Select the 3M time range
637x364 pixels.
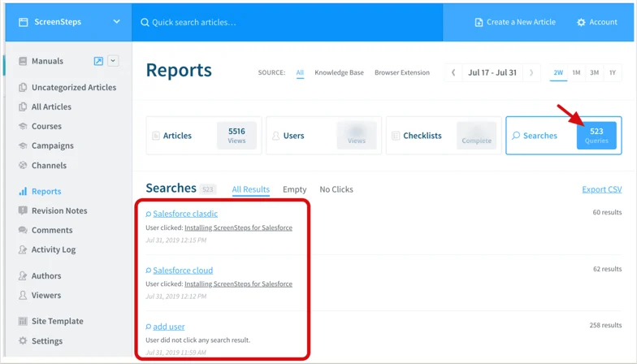pos(594,73)
